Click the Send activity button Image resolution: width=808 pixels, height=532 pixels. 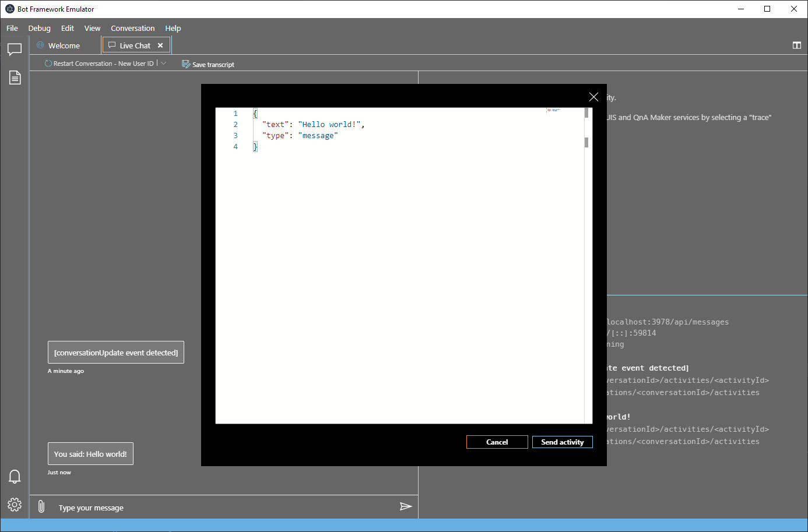[x=563, y=442]
